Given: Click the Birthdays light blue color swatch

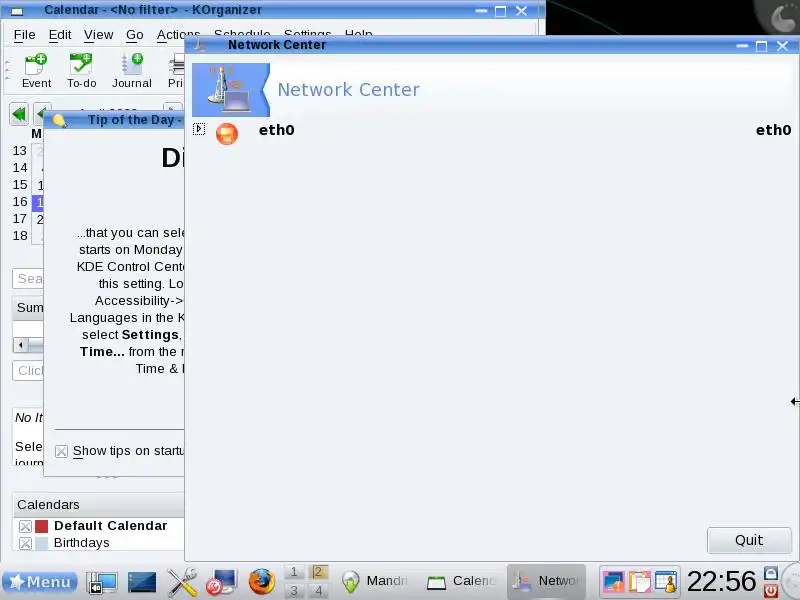Looking at the screenshot, I should point(41,543).
